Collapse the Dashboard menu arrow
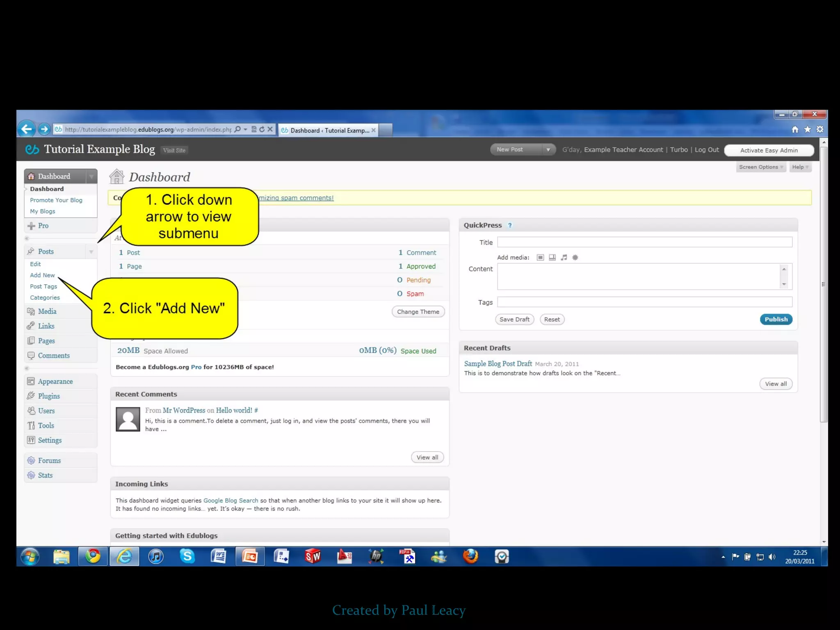Screen dimensions: 840x630 91,176
